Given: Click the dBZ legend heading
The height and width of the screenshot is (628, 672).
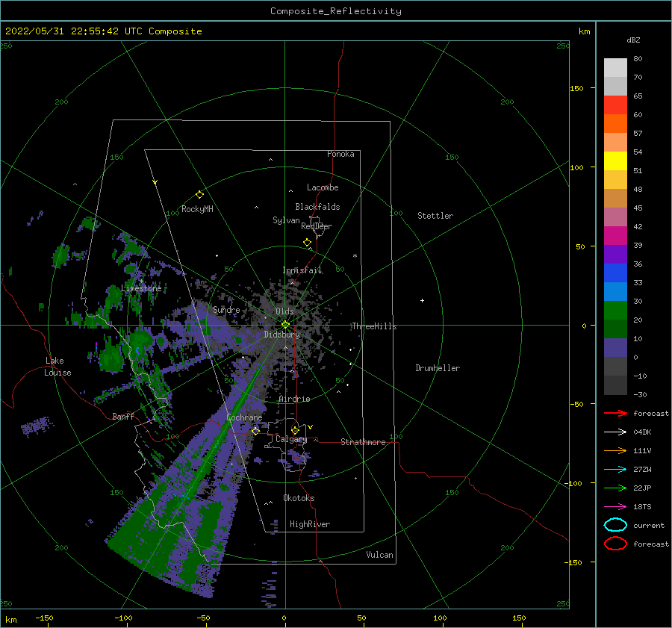Looking at the screenshot, I should (633, 40).
